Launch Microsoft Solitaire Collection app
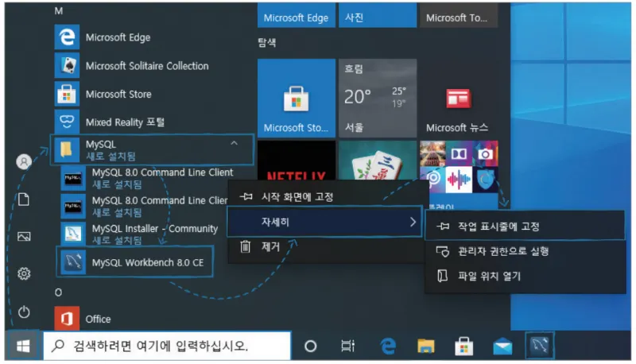 click(x=134, y=66)
